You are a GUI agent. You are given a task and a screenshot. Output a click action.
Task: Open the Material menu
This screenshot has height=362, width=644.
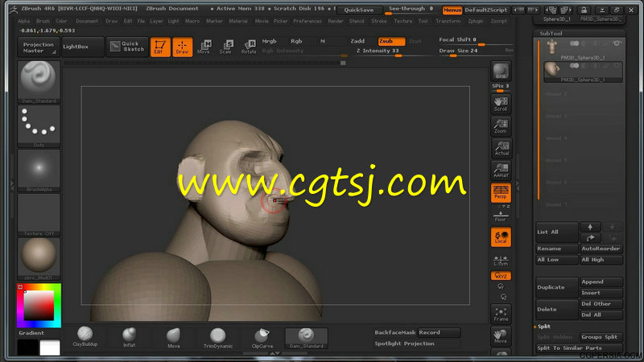coord(238,21)
